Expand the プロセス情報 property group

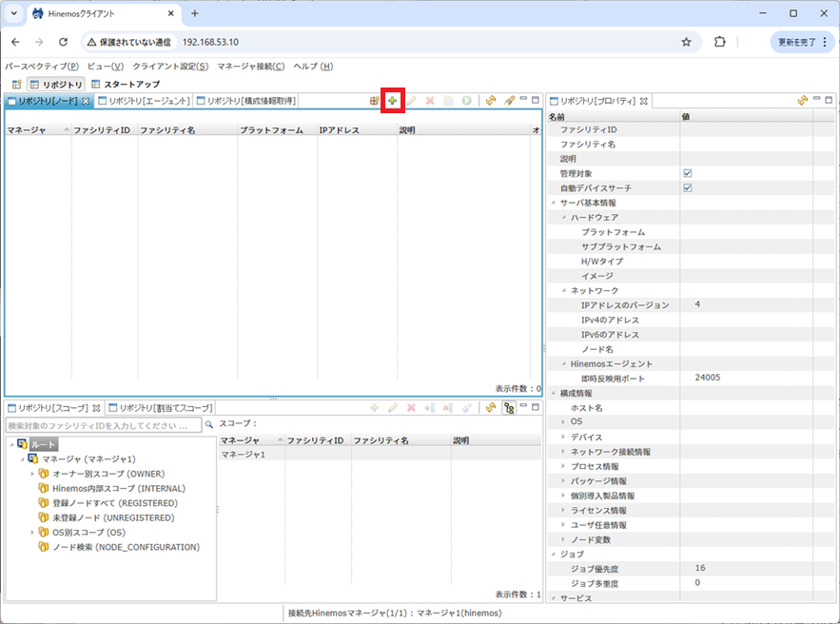tap(563, 466)
